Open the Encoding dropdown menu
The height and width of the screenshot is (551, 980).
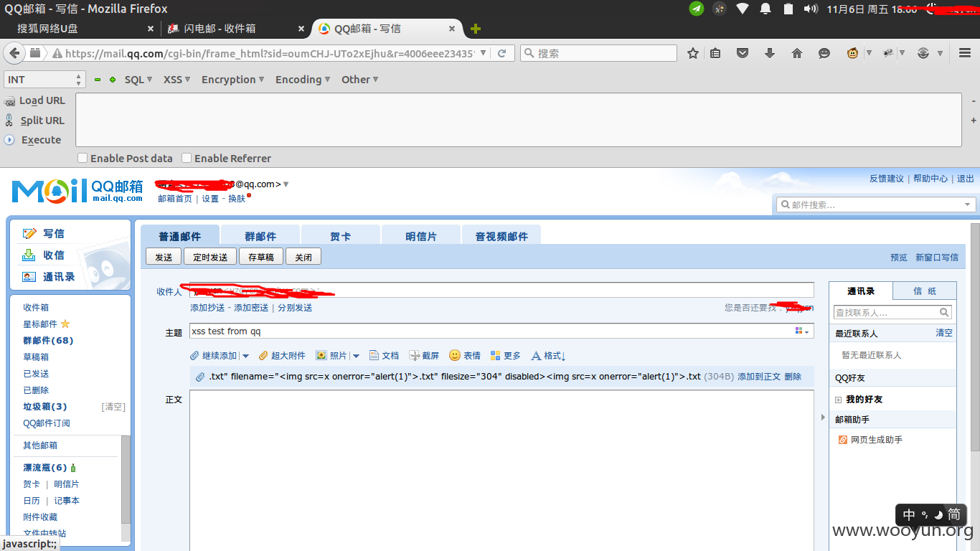tap(303, 80)
